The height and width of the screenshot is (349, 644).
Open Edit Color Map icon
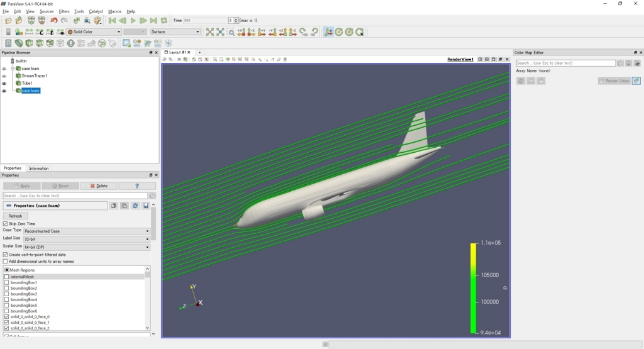coord(19,32)
